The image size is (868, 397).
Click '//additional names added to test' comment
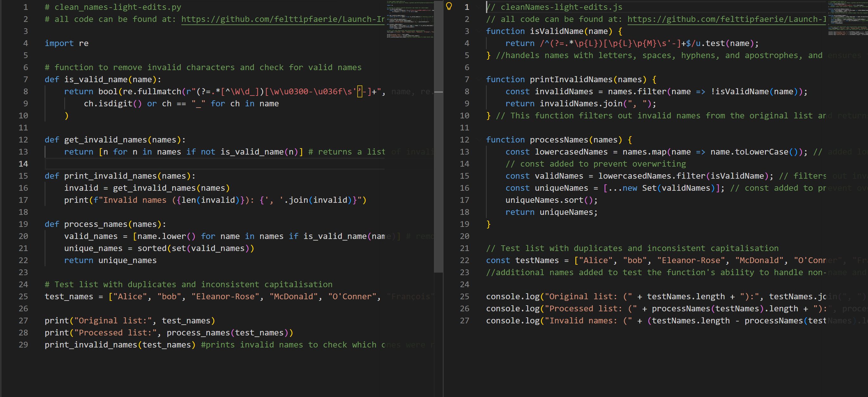[656, 273]
